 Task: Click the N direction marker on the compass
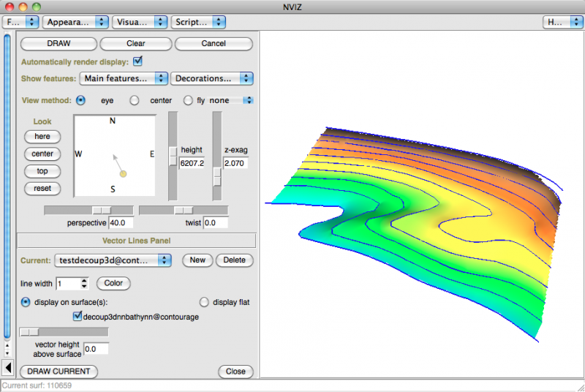(x=113, y=121)
